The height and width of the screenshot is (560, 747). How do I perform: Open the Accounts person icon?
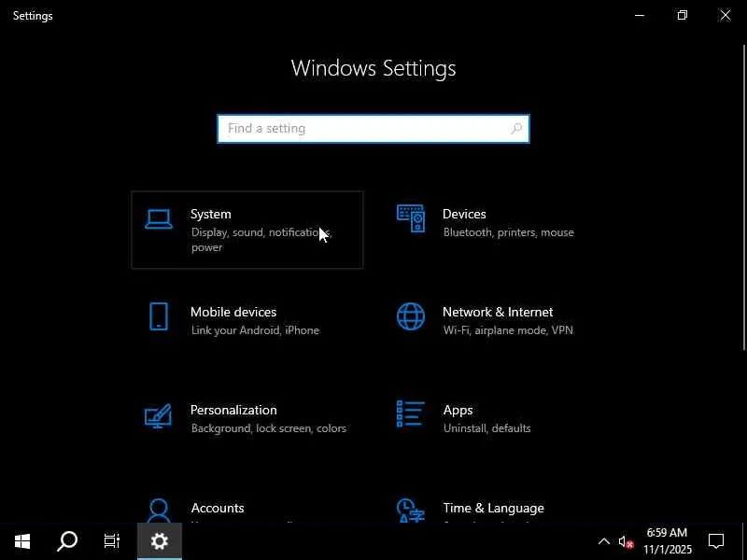tap(159, 511)
